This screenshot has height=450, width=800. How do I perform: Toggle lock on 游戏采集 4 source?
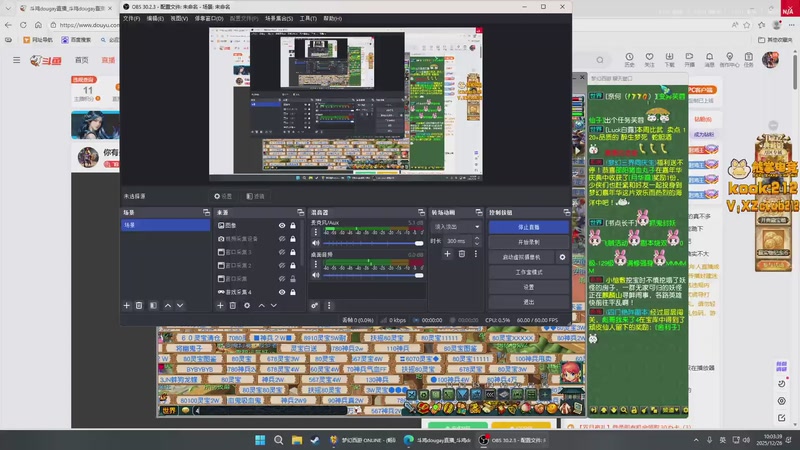point(293,292)
